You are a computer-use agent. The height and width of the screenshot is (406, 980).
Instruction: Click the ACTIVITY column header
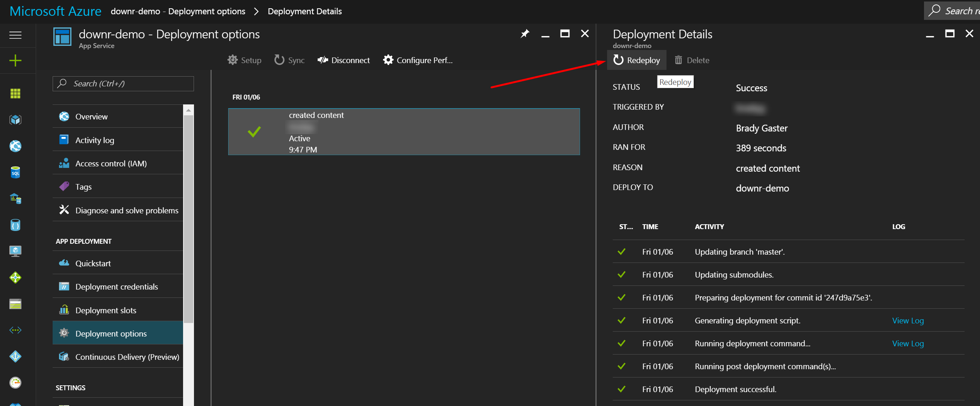(x=709, y=226)
